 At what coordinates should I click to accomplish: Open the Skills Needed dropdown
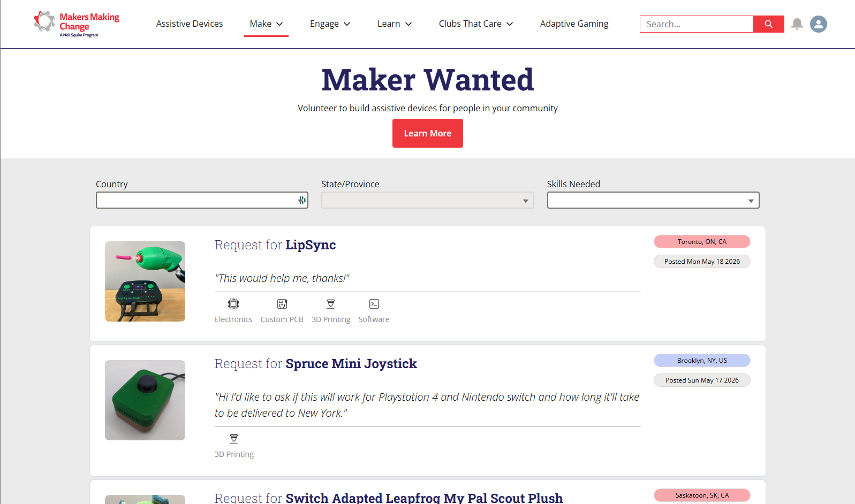[x=653, y=200]
